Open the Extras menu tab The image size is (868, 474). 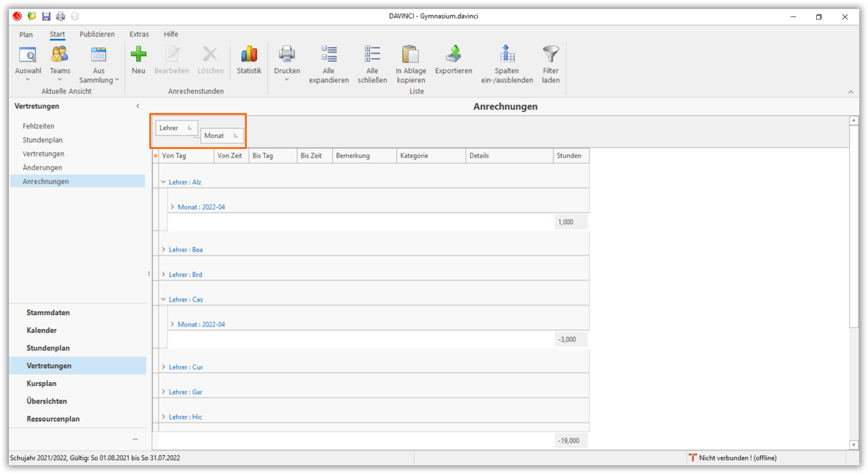[x=139, y=34]
